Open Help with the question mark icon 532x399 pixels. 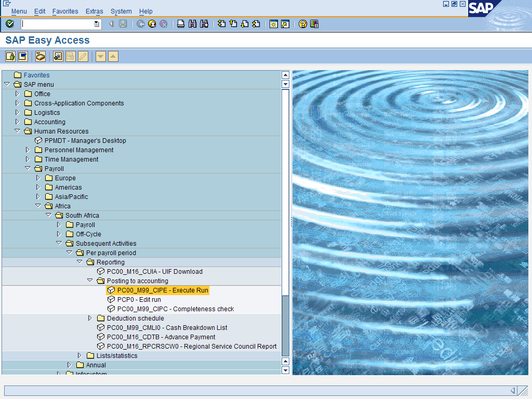point(303,24)
